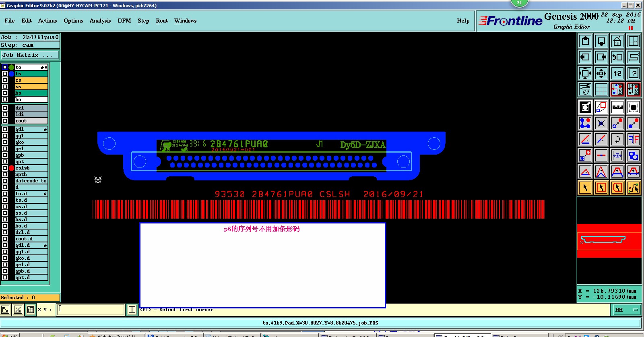Click the question mark help icon
This screenshot has width=644, height=337.
pyautogui.click(x=634, y=73)
